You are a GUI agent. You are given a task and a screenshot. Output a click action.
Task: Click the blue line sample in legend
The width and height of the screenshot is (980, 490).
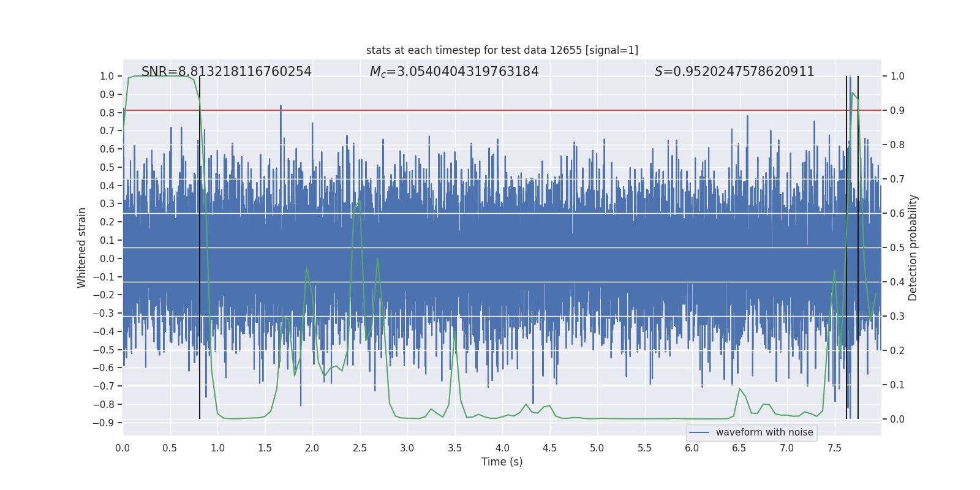pyautogui.click(x=699, y=432)
